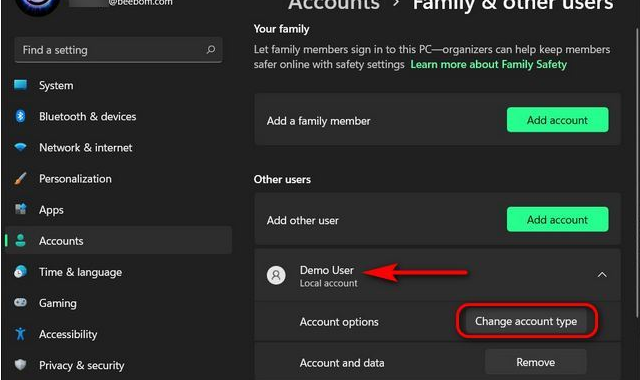Click Change account type button
Screen dimensions: 640x380
(x=526, y=321)
